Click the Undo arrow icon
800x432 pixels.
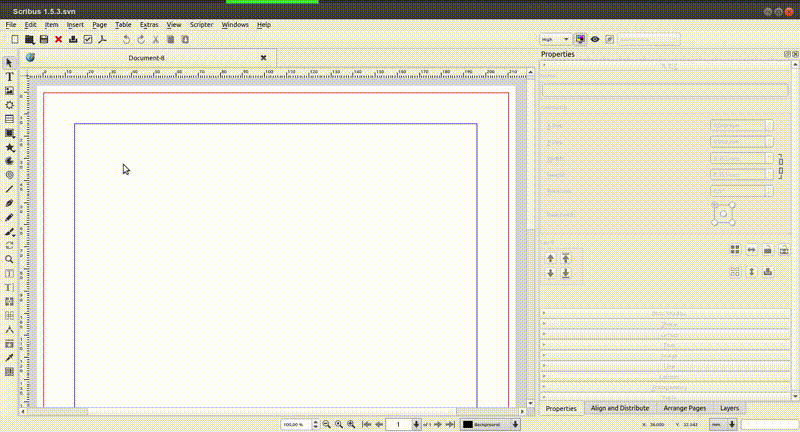[x=125, y=39]
